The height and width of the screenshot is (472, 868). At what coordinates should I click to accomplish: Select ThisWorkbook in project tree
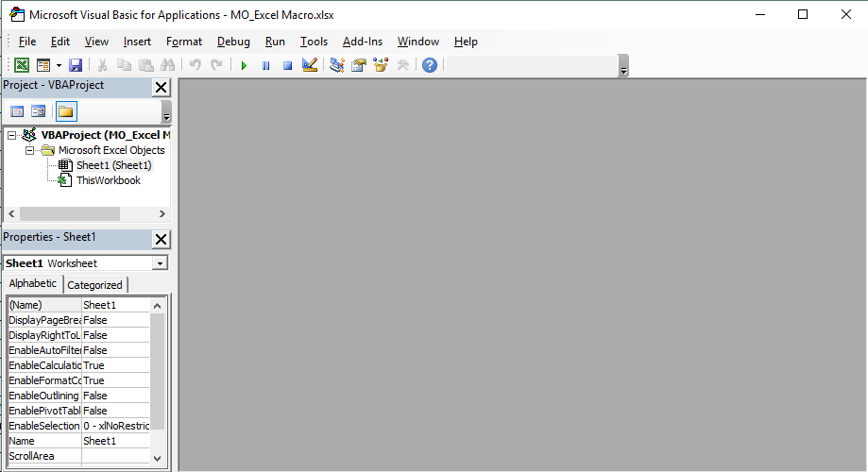point(109,180)
